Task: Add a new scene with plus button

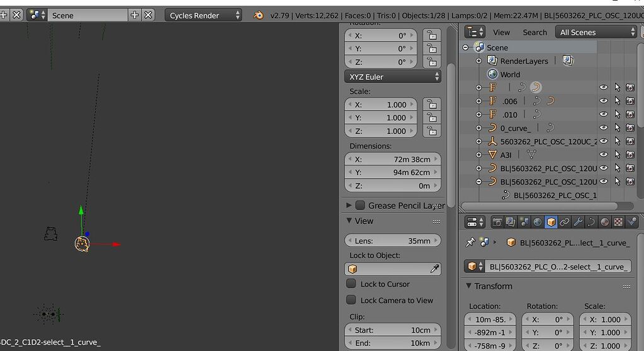Action: click(x=134, y=15)
